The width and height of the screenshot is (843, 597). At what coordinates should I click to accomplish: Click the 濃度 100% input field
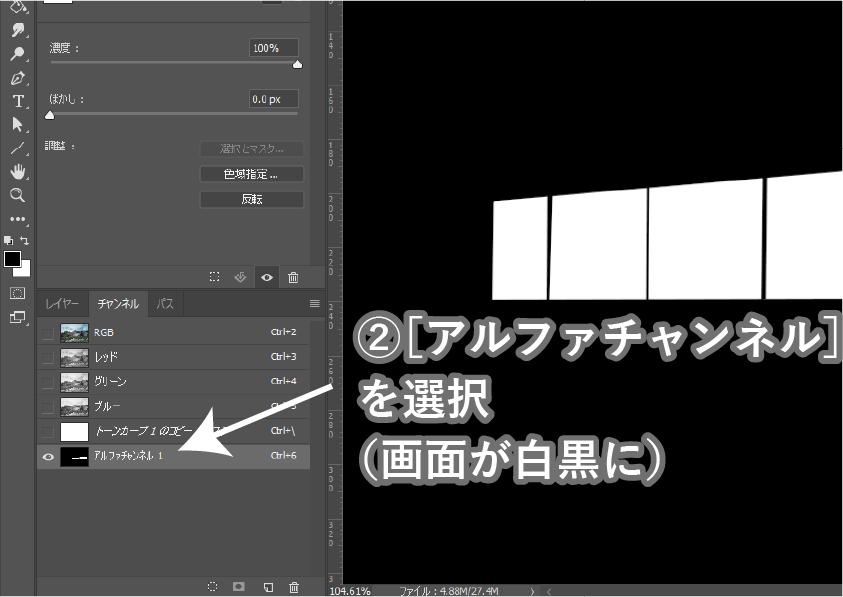click(x=274, y=48)
